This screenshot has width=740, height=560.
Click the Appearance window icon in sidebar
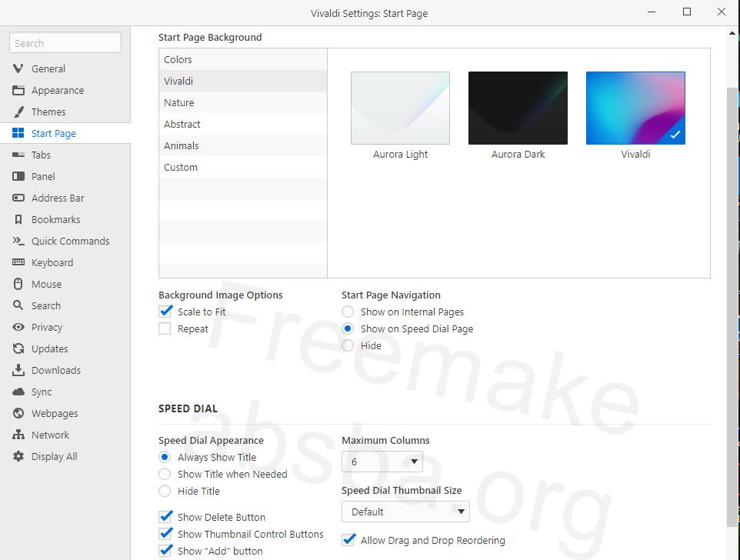tap(18, 90)
